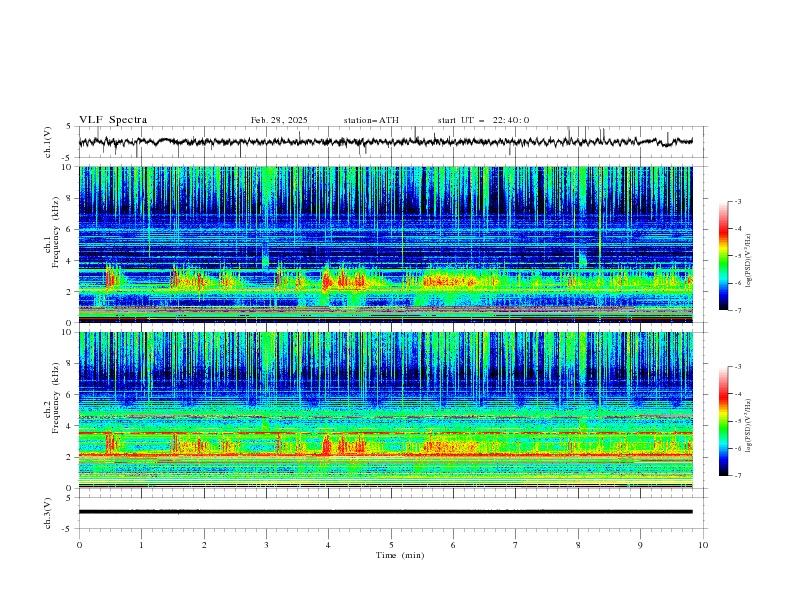Click the "5" tick on ch.1(V) axis
The width and height of the screenshot is (792, 612).
(69, 126)
